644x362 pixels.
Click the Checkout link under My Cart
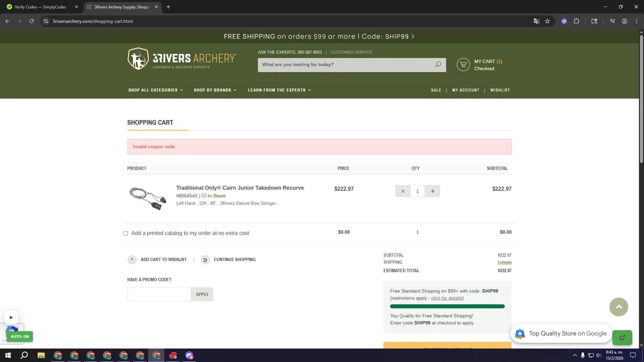point(484,69)
